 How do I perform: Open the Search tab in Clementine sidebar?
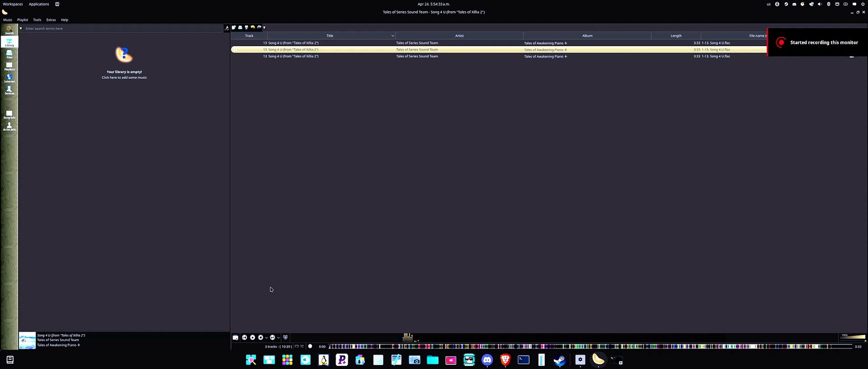9,30
